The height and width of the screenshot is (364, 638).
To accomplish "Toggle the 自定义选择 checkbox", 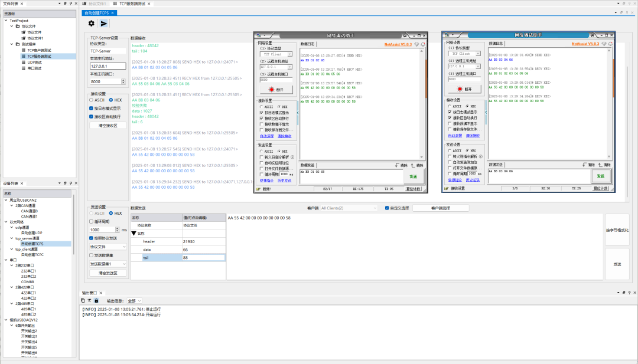I will pos(387,208).
